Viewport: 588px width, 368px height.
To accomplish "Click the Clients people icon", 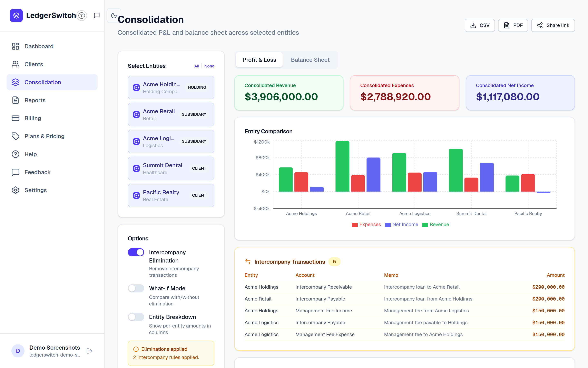I will point(16,64).
